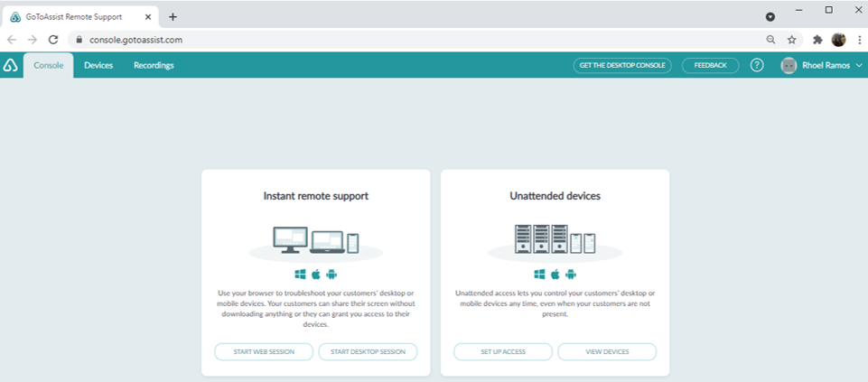Start a desktop session
The image size is (868, 382).
pyautogui.click(x=369, y=351)
